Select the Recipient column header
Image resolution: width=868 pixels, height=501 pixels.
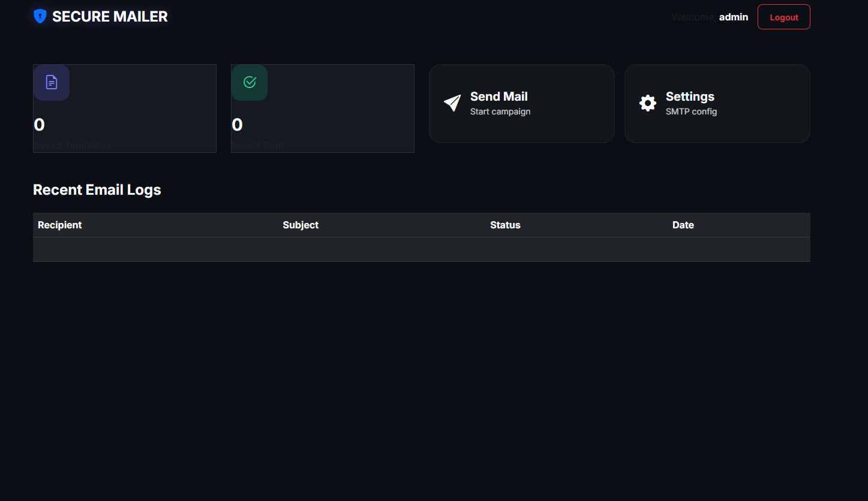pos(59,225)
